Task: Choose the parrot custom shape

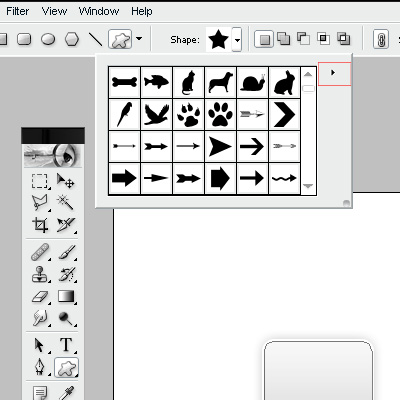Action: [x=125, y=114]
